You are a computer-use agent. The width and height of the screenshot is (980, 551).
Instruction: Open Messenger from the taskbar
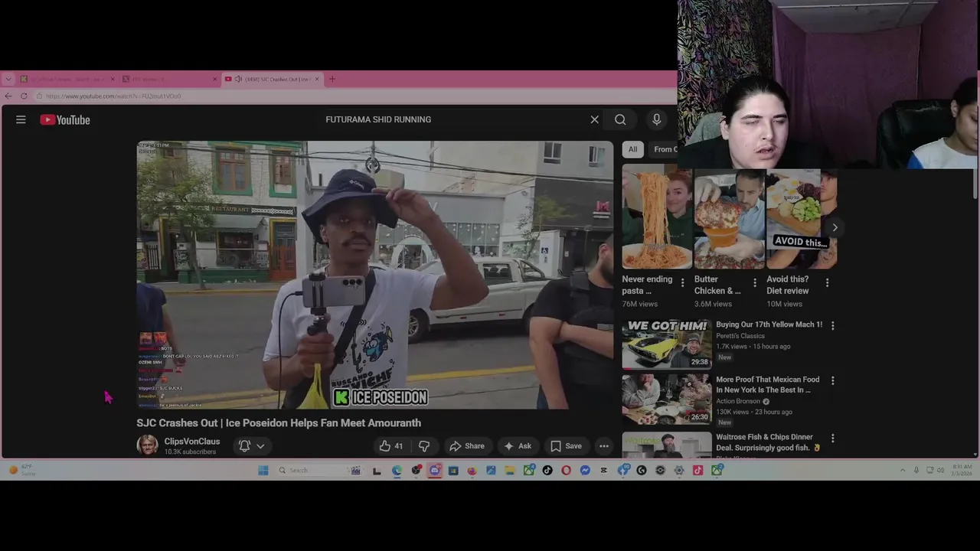(585, 470)
